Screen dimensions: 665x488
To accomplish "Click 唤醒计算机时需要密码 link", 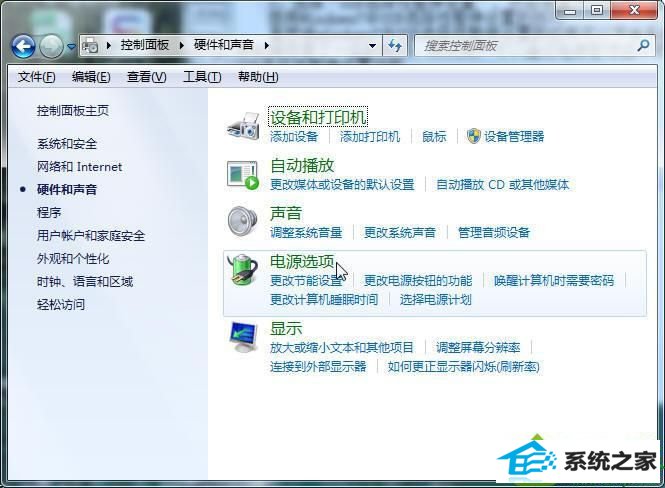I will 554,281.
